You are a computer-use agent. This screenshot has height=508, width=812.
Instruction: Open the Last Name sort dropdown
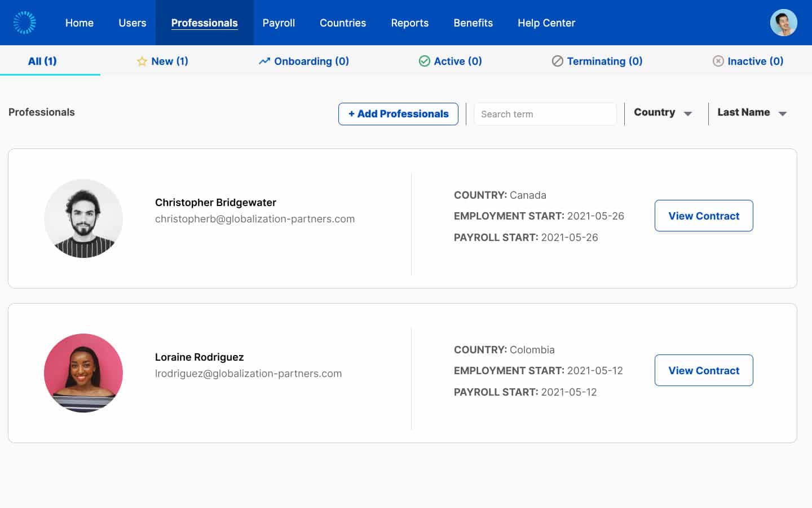coord(752,113)
